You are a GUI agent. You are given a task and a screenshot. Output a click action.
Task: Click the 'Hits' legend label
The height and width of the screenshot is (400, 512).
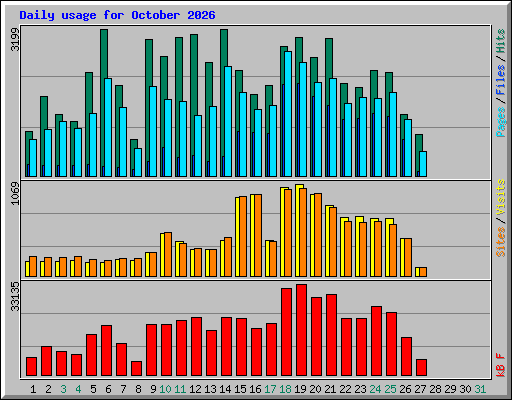(500, 41)
